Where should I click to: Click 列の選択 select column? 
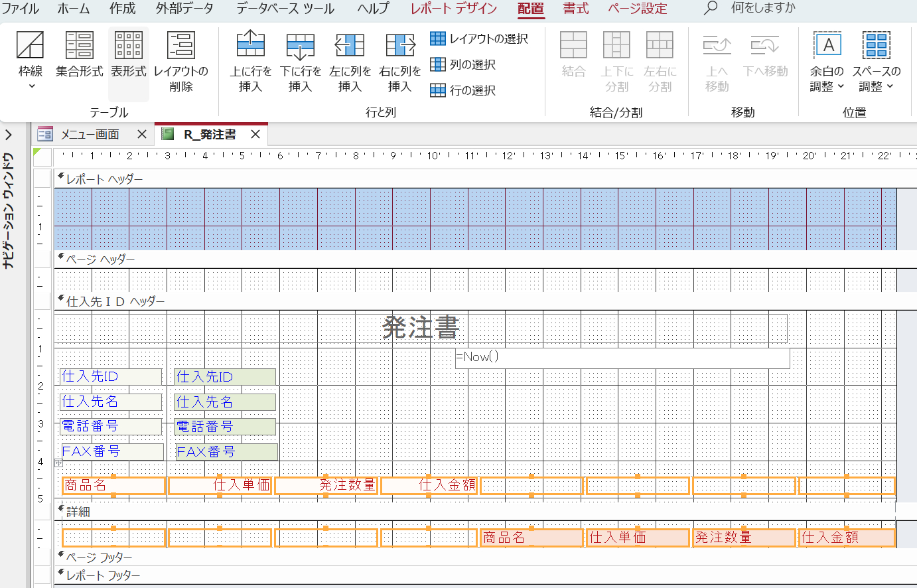pyautogui.click(x=463, y=64)
